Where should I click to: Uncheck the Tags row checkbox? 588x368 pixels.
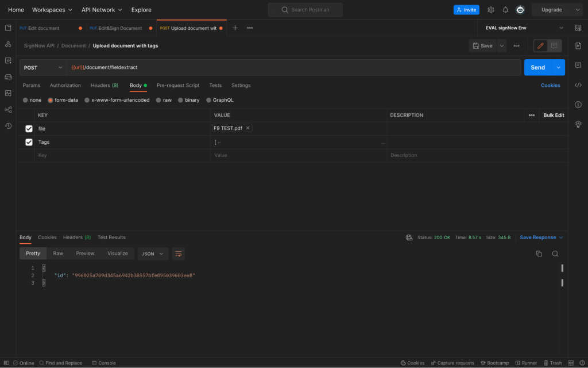coord(29,142)
